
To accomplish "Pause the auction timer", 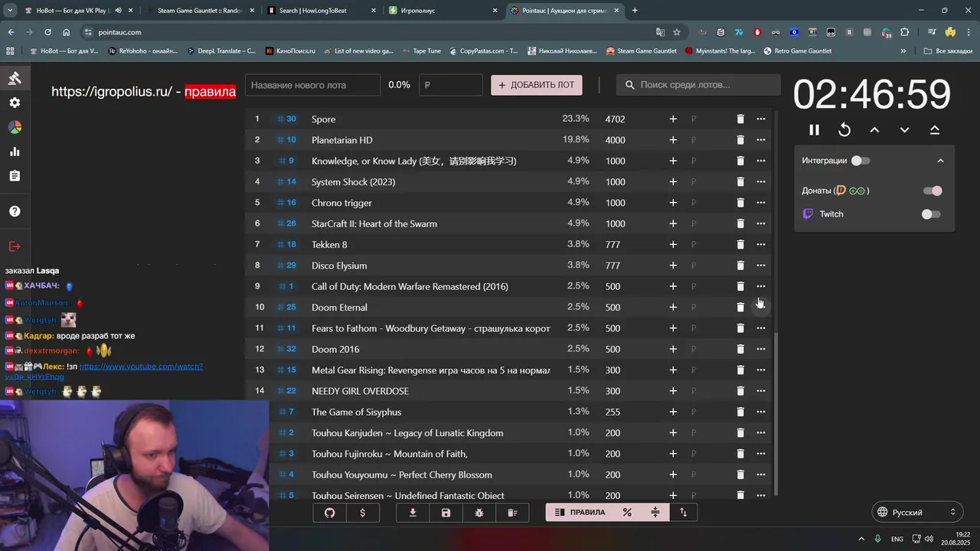I will (x=815, y=130).
